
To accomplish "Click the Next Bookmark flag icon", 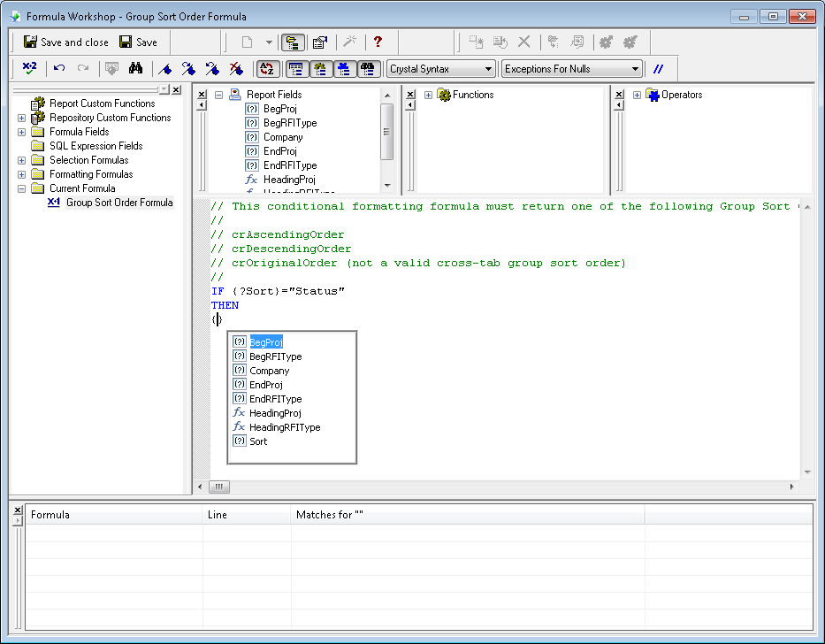I will tap(189, 68).
